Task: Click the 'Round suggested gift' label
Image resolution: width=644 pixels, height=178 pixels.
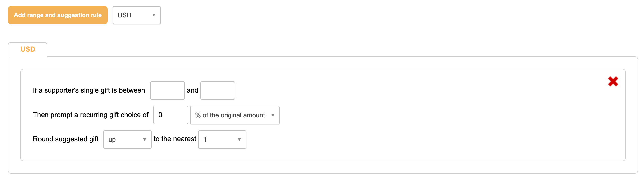Action: pyautogui.click(x=65, y=139)
